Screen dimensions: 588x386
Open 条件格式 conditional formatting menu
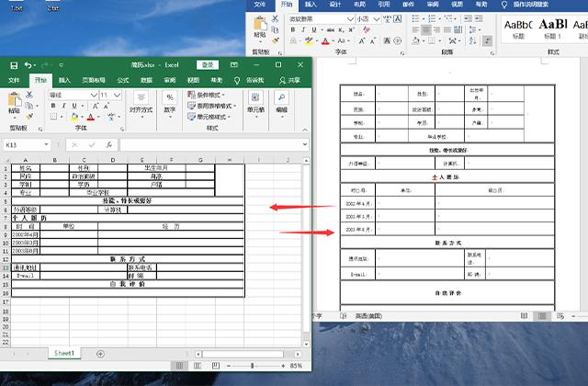coord(206,95)
